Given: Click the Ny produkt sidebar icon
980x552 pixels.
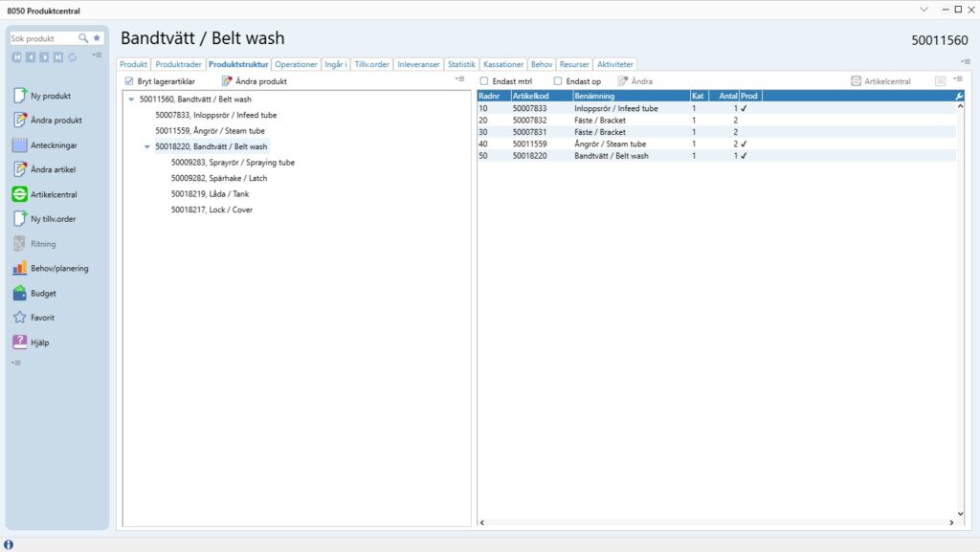Looking at the screenshot, I should pyautogui.click(x=20, y=96).
